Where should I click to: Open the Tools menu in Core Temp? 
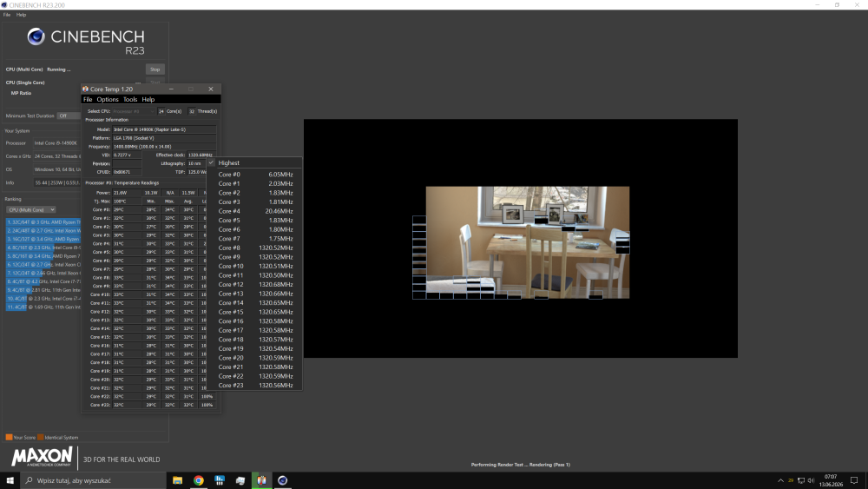point(130,100)
